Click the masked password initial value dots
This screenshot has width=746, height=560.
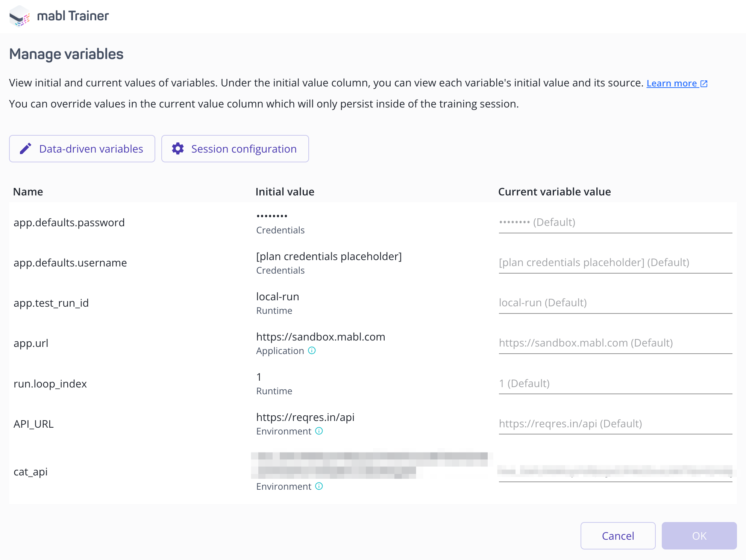(272, 216)
